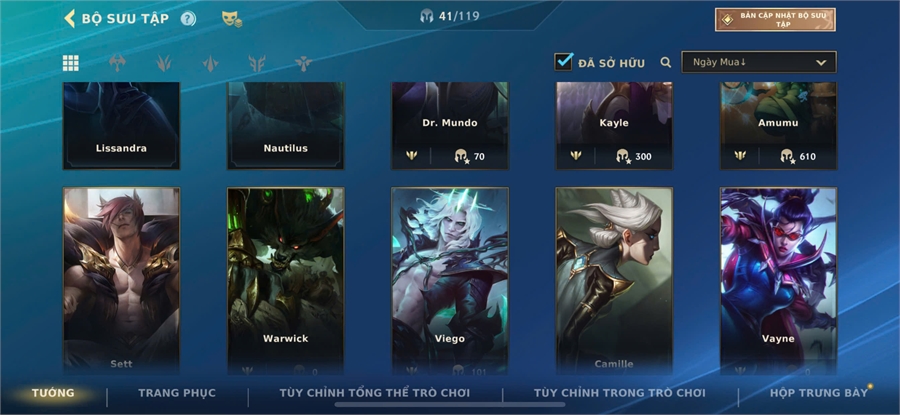Filter by the third role emblem icon
Screen dimensions: 900x415
click(211, 63)
